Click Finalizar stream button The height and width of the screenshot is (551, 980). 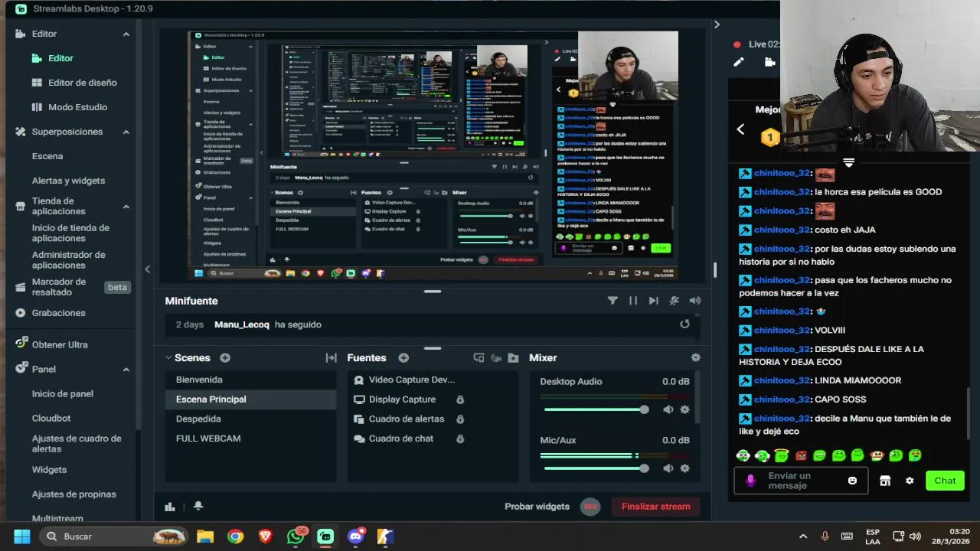pyautogui.click(x=655, y=507)
